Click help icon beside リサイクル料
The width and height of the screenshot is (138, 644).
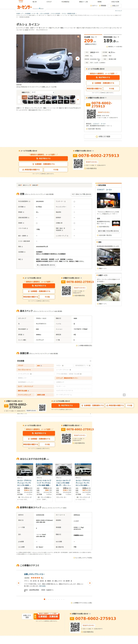click(x=27, y=228)
